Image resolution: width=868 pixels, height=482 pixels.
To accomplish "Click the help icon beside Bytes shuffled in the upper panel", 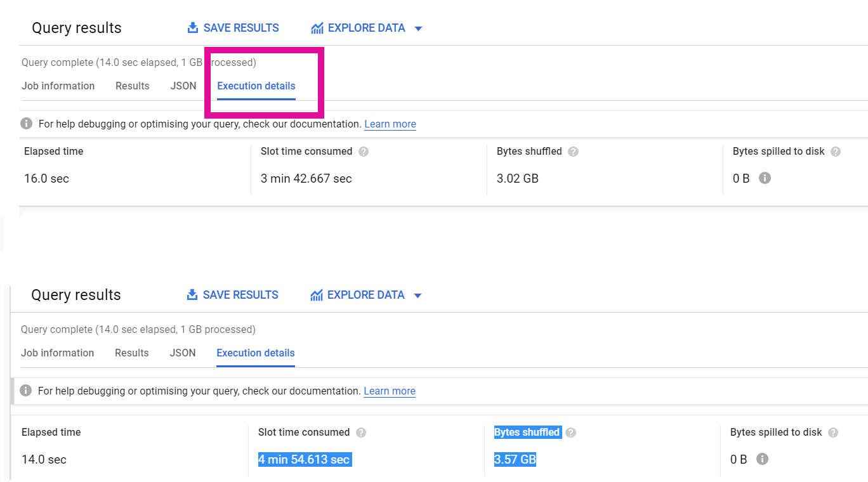I will pyautogui.click(x=573, y=152).
